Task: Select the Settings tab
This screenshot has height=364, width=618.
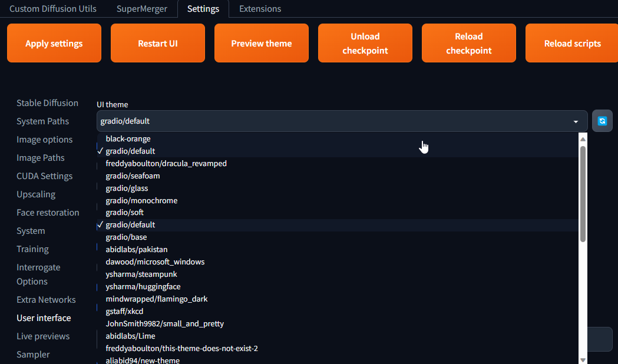Action: coord(203,9)
